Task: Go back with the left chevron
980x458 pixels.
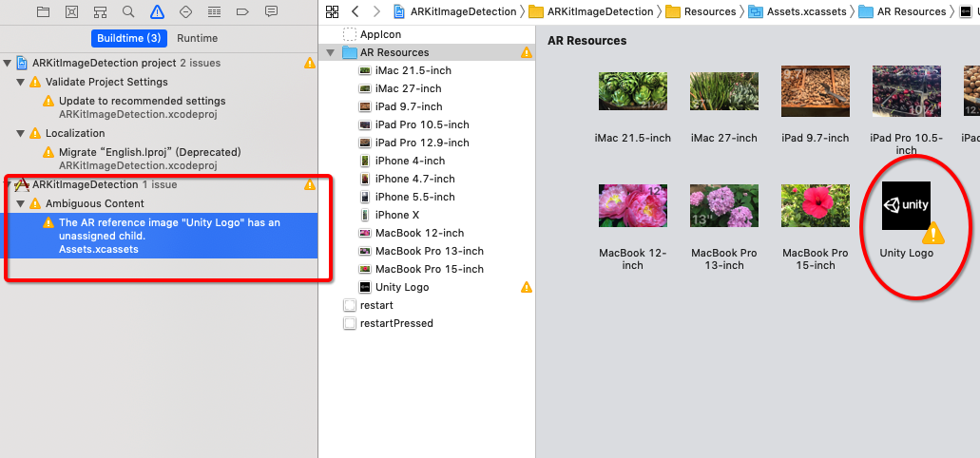Action: tap(355, 11)
